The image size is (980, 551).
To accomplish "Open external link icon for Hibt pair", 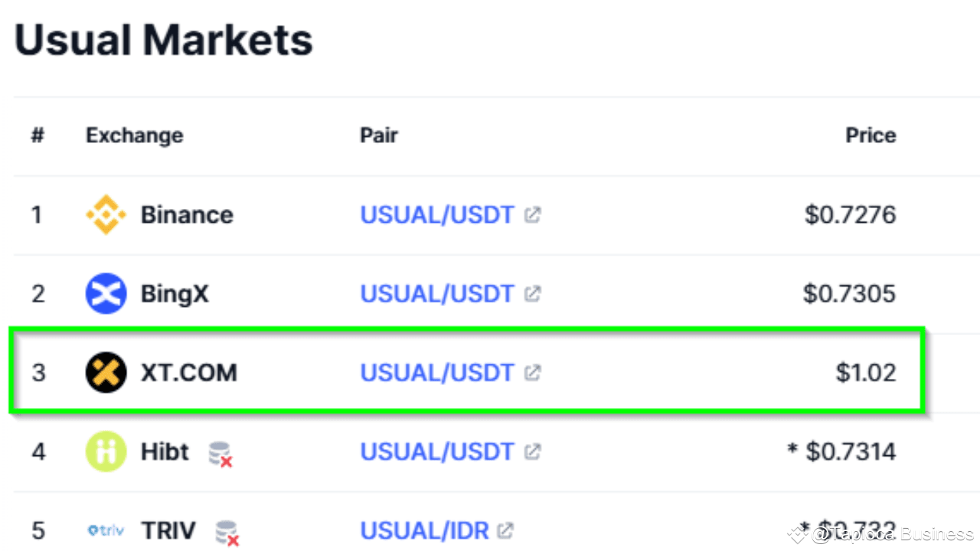I will pos(532,452).
